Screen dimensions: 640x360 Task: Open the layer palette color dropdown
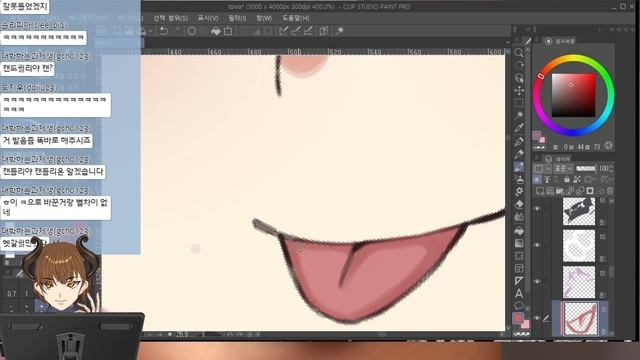pos(542,169)
